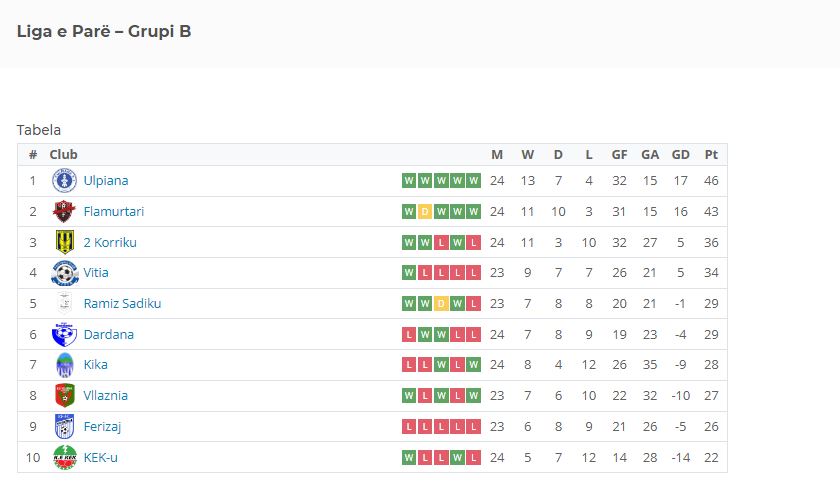Viewport: 840px width, 491px height.
Task: Click the Ramiz Sadiku club crest
Action: tap(65, 304)
